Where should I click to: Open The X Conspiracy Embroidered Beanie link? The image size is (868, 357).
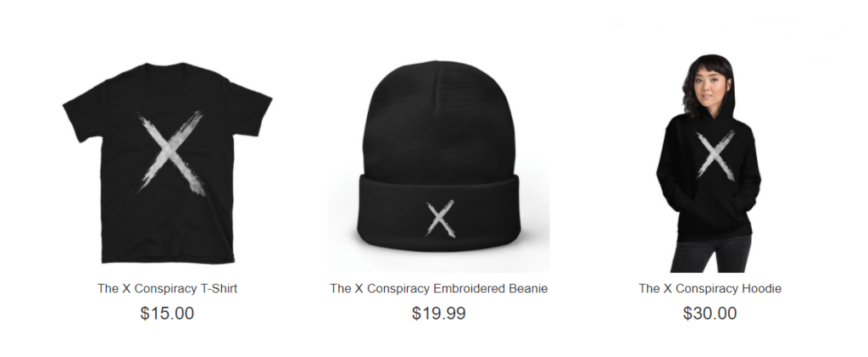click(438, 288)
